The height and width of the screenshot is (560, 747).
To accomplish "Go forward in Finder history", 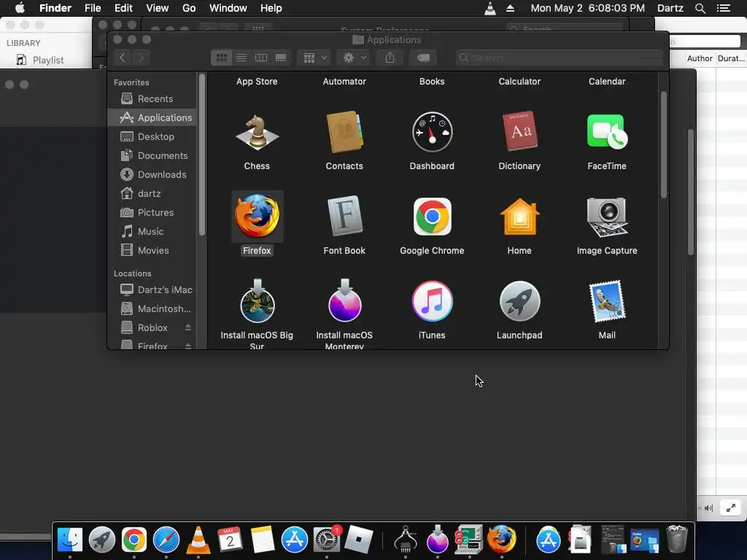I will click(141, 58).
